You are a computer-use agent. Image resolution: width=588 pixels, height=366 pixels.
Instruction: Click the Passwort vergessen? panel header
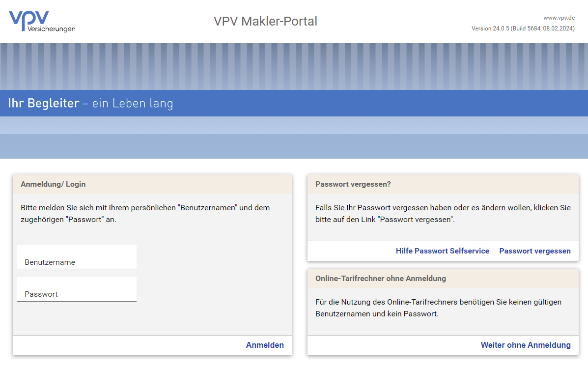[443, 184]
